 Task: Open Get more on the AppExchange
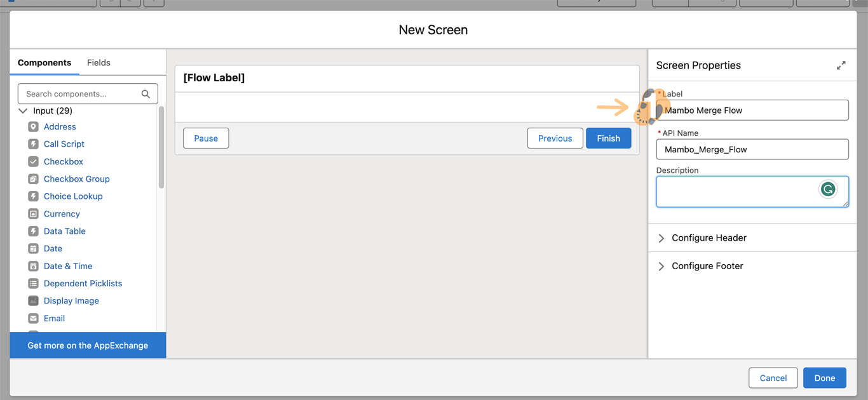pyautogui.click(x=88, y=345)
